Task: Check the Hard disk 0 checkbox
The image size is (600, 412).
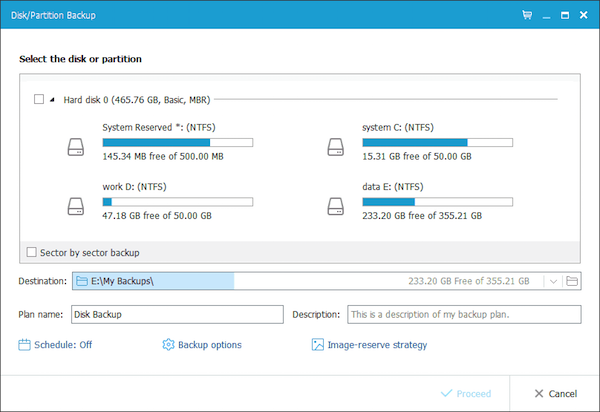Action: pos(39,99)
